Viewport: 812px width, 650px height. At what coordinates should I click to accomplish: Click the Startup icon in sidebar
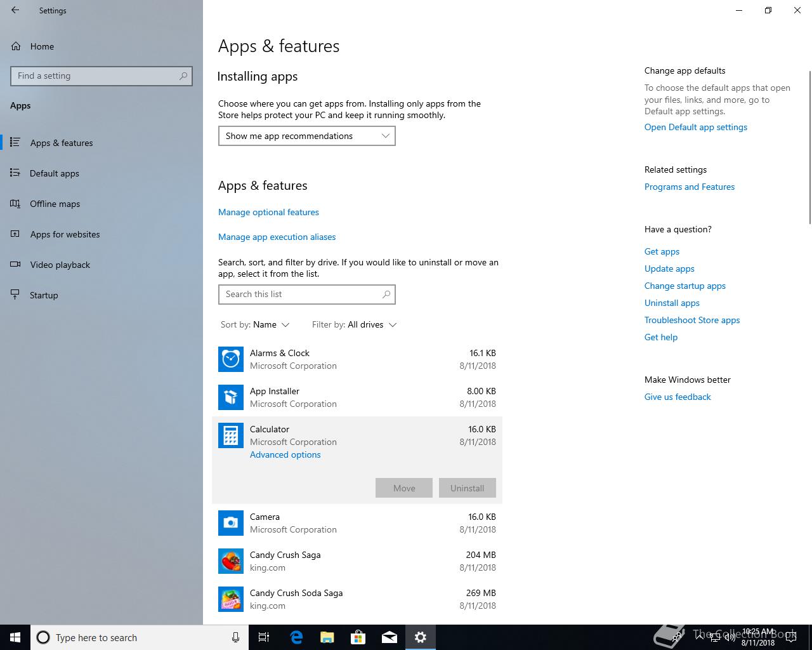[15, 295]
